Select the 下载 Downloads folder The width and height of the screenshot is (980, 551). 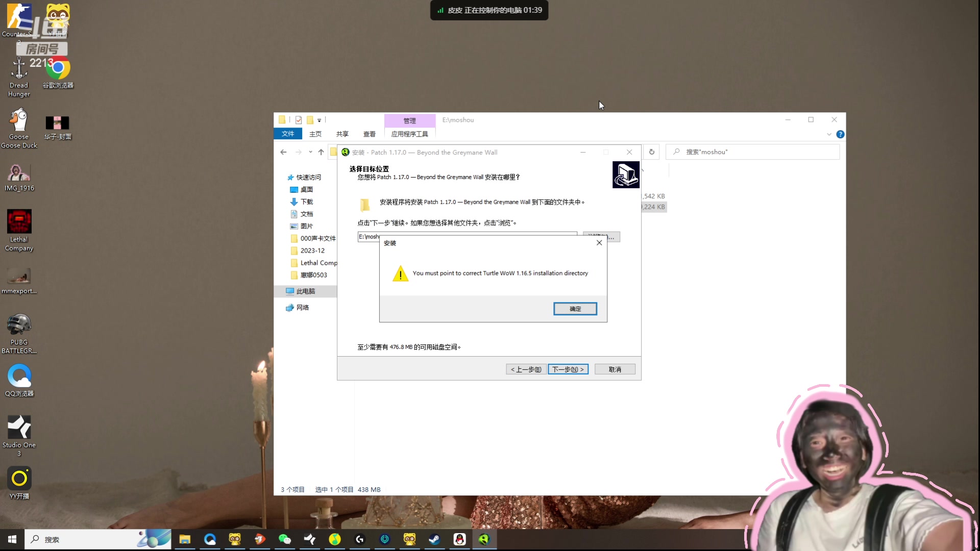[307, 201]
